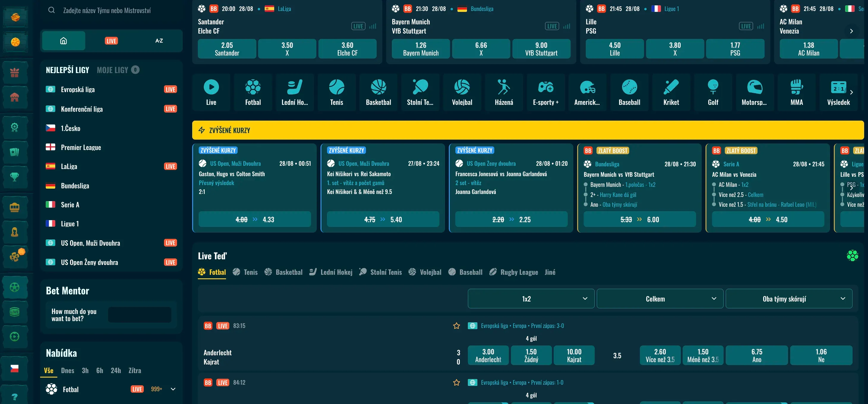This screenshot has height=404, width=868.
Task: Open the 1x2 market dropdown
Action: [531, 299]
